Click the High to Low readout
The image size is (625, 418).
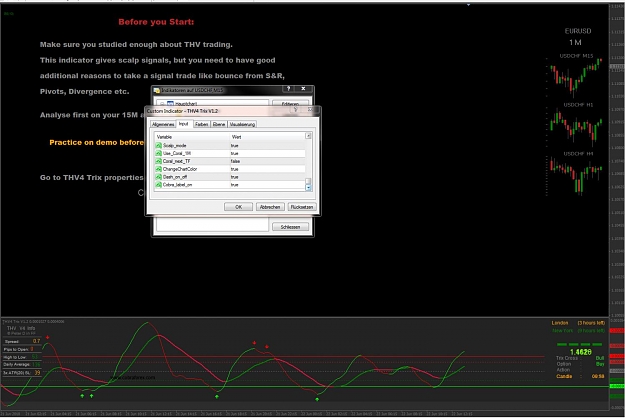click(x=22, y=357)
